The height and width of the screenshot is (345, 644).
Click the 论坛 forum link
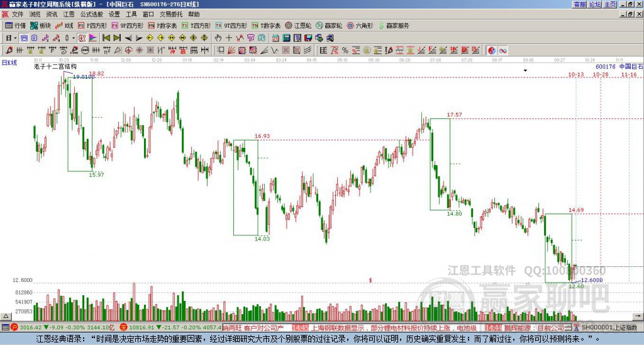(x=595, y=4)
